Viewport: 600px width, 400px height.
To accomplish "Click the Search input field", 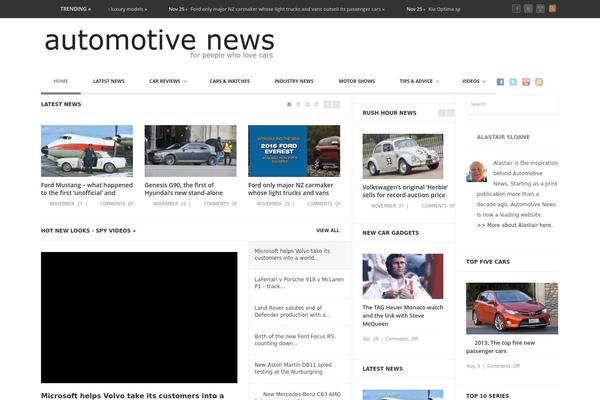I will 512,104.
